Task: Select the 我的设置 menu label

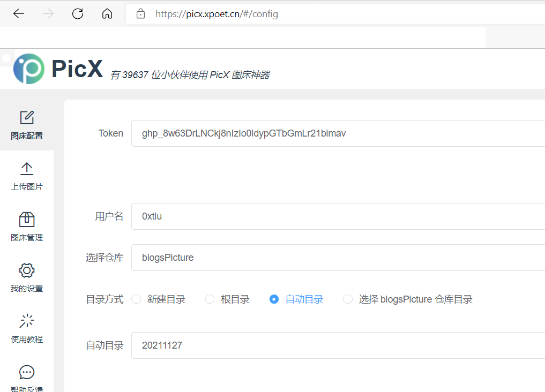Action: [27, 289]
